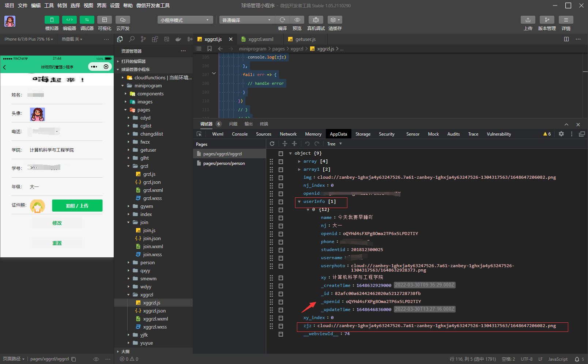The height and width of the screenshot is (364, 588).
Task: Click the notification bell in status bar
Action: tap(577, 359)
